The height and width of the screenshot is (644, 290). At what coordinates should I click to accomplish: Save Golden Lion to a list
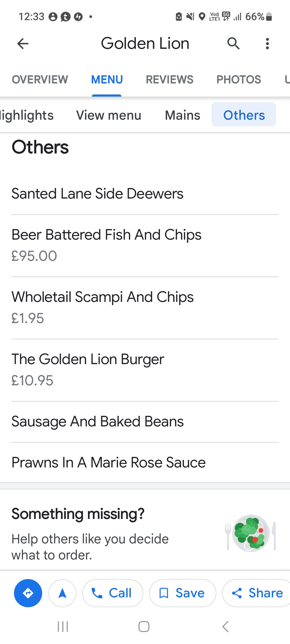183,593
